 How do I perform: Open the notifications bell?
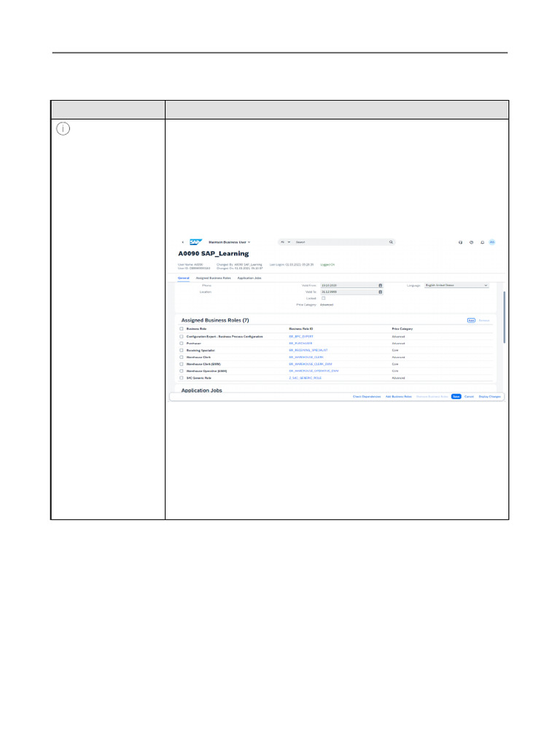click(483, 242)
